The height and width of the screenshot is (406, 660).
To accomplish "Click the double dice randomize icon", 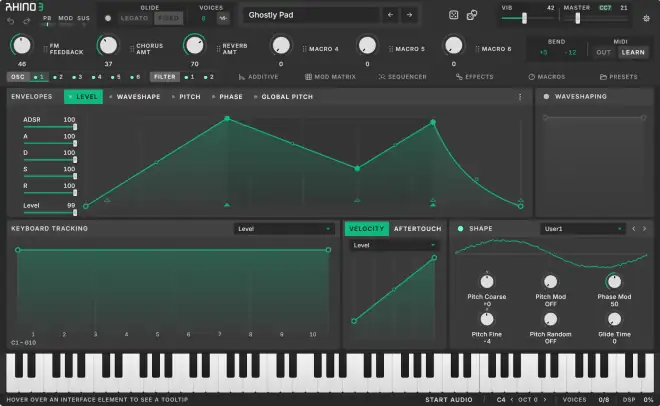I will point(472,15).
